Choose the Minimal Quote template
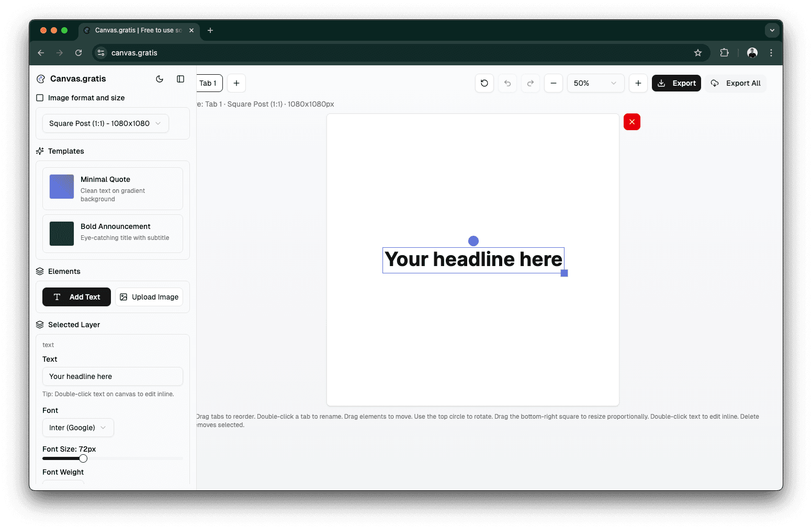 click(112, 189)
